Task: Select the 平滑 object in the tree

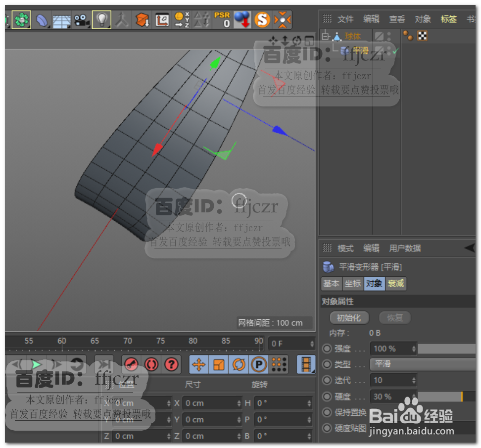Action: pyautogui.click(x=360, y=50)
